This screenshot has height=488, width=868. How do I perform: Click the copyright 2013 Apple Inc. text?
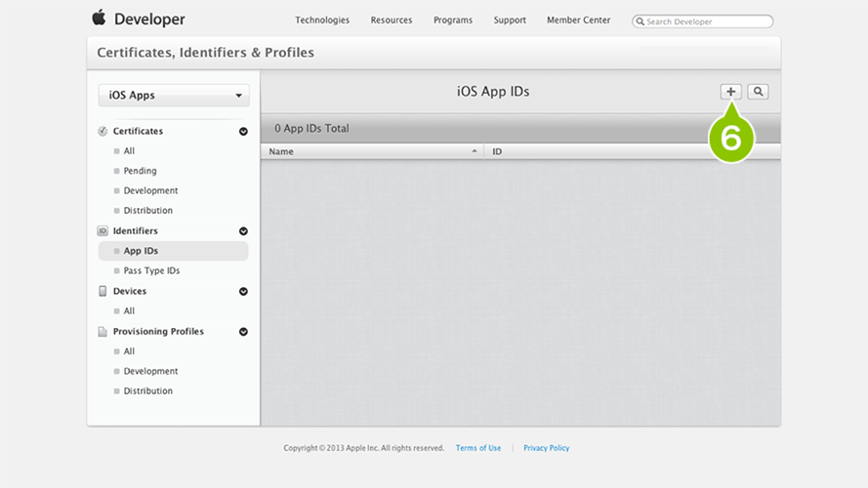363,448
